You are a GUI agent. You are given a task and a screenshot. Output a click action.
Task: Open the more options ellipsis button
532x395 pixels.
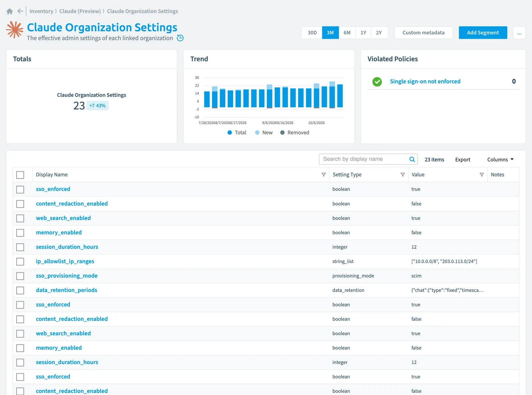coord(519,33)
